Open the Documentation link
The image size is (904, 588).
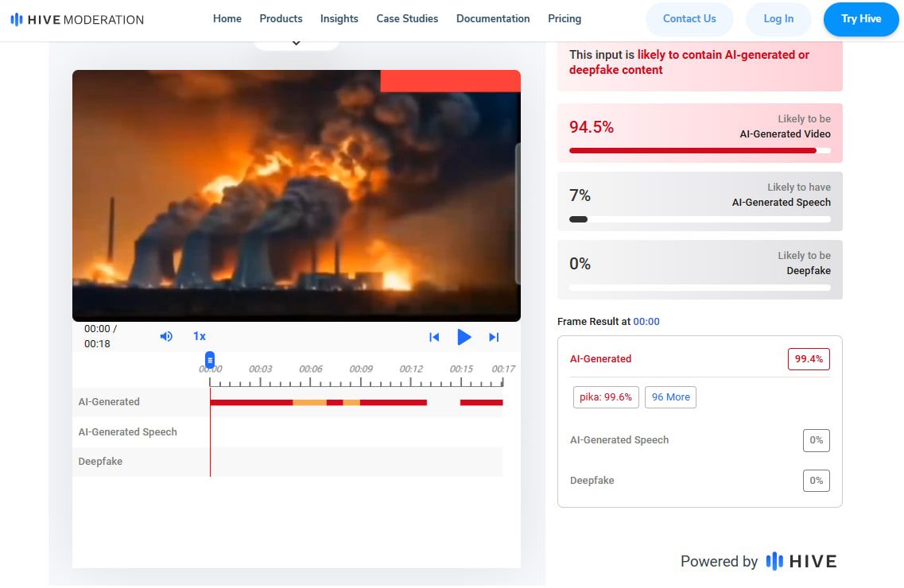[x=493, y=18]
